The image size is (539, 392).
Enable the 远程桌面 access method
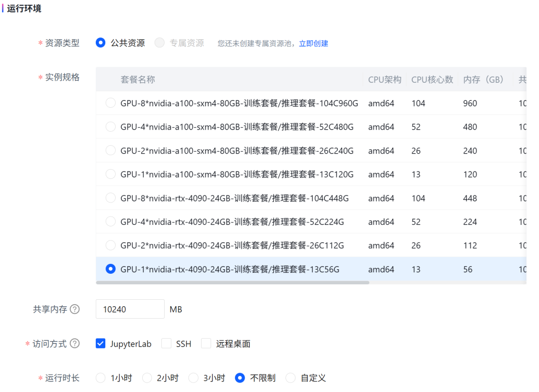(206, 343)
